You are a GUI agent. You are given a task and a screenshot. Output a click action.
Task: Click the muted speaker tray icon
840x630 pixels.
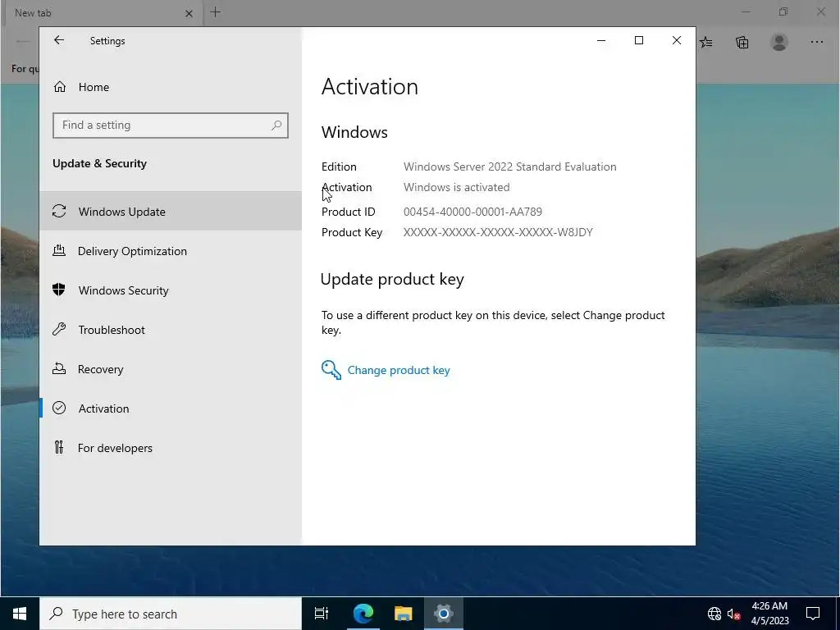click(733, 614)
